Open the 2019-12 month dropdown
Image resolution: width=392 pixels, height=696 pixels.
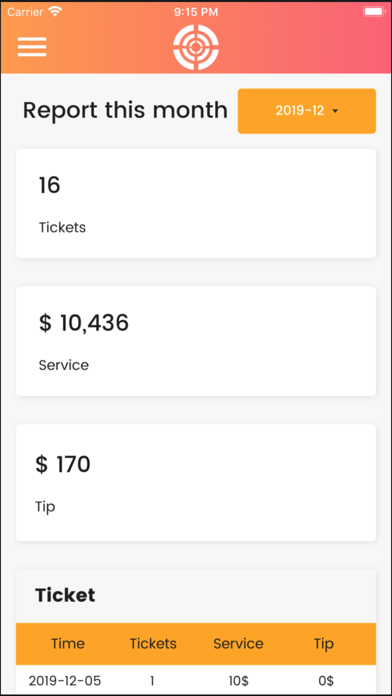(307, 111)
